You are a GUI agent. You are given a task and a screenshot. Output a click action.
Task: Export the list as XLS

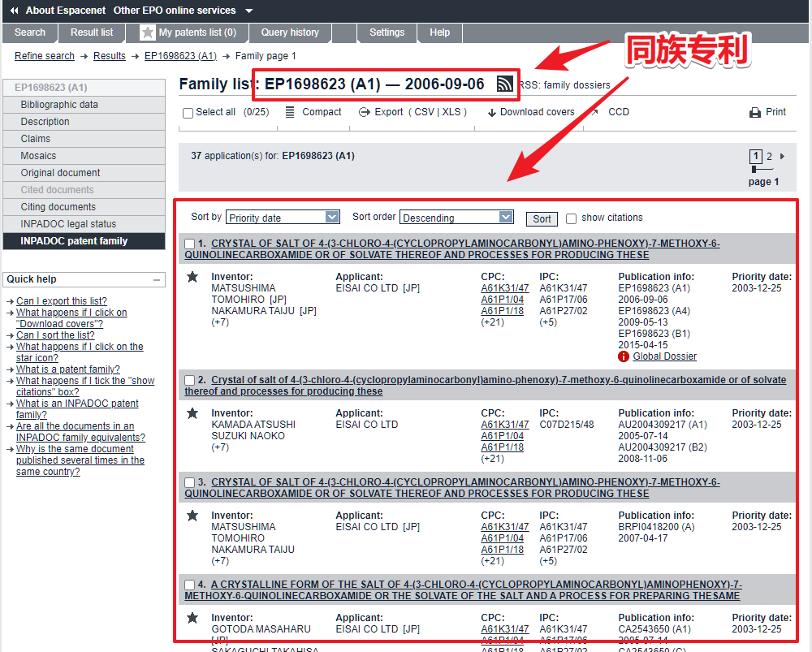[x=451, y=112]
